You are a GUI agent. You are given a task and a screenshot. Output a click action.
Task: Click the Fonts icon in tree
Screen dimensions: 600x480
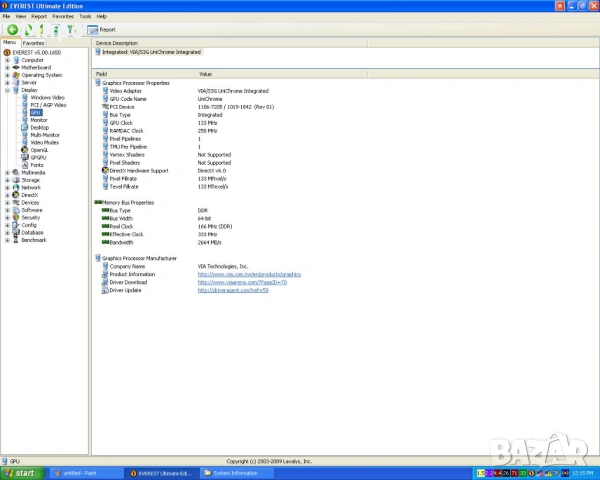(x=25, y=165)
